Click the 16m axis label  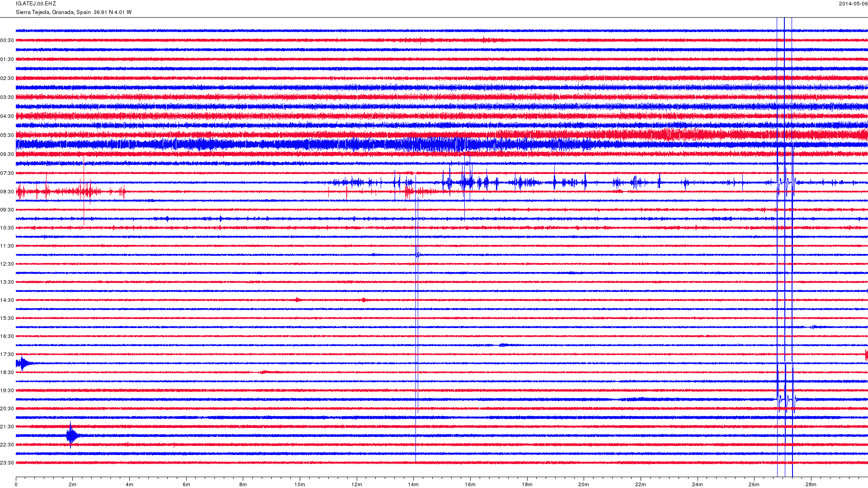point(470,484)
